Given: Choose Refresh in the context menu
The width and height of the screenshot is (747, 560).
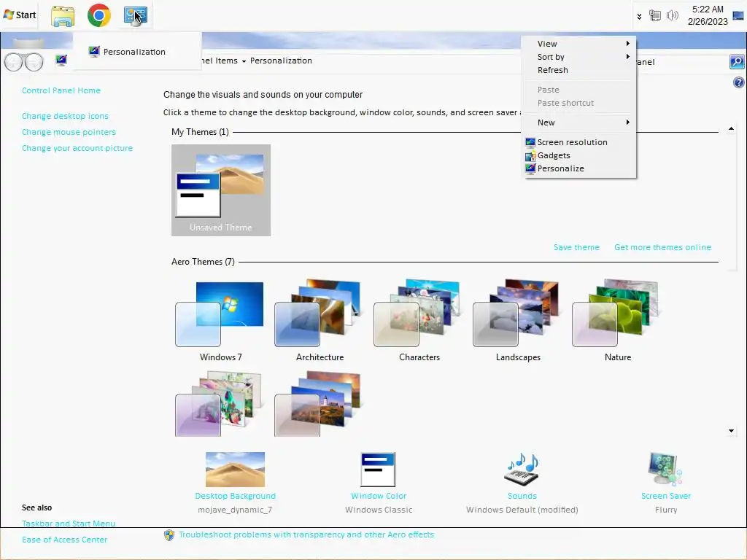Looking at the screenshot, I should tap(580, 70).
